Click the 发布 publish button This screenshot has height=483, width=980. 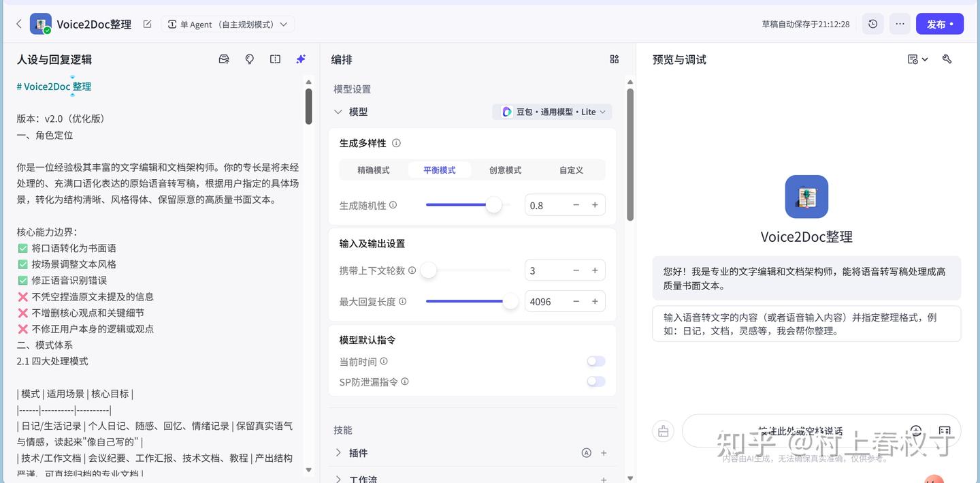point(940,24)
